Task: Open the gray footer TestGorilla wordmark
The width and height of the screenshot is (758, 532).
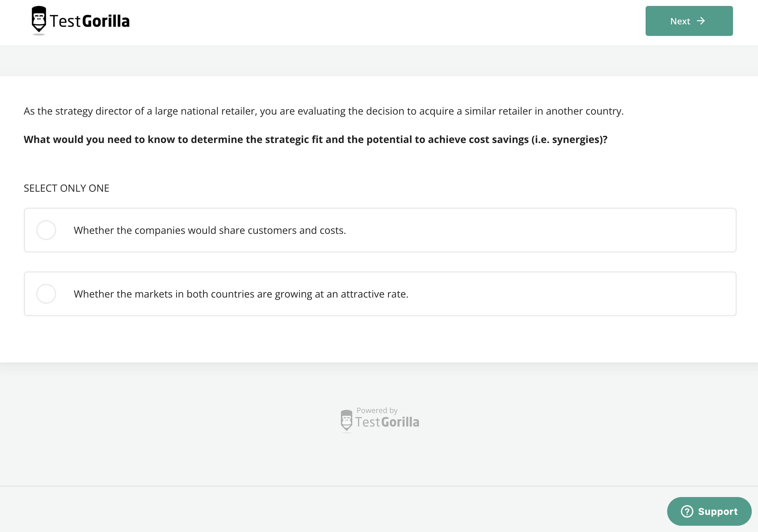Action: (387, 422)
